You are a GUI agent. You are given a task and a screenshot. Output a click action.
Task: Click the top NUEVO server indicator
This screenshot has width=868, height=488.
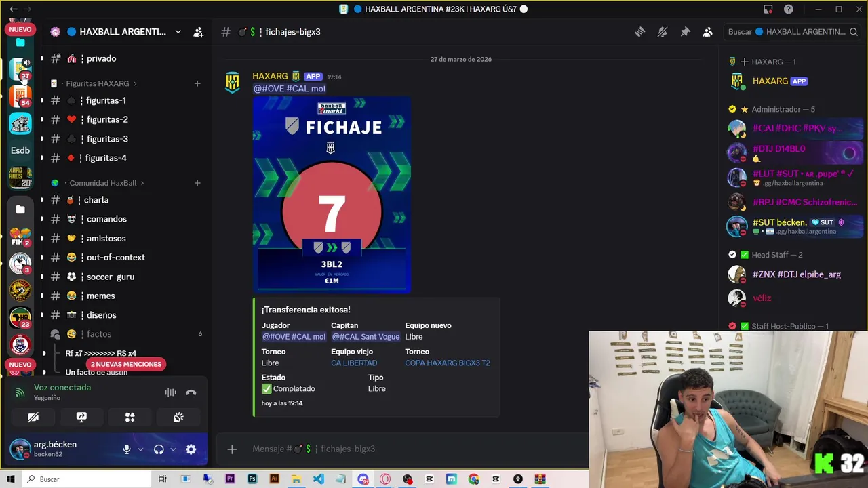(20, 29)
